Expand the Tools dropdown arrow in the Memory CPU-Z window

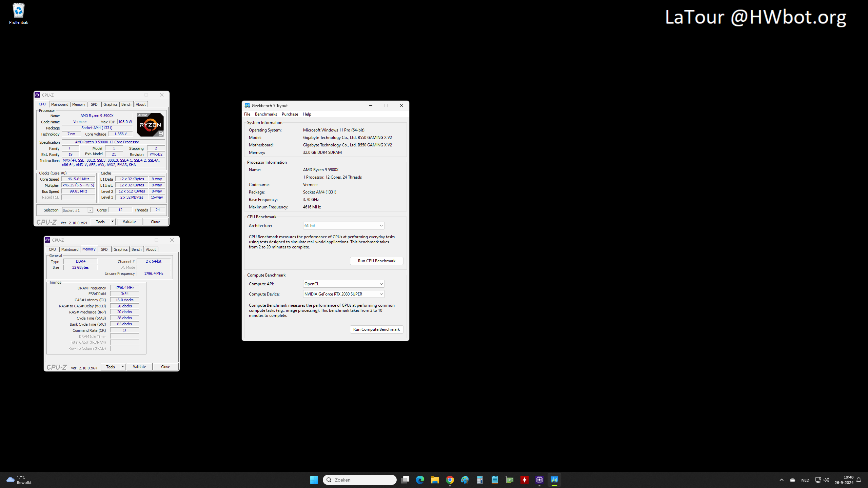(x=123, y=367)
